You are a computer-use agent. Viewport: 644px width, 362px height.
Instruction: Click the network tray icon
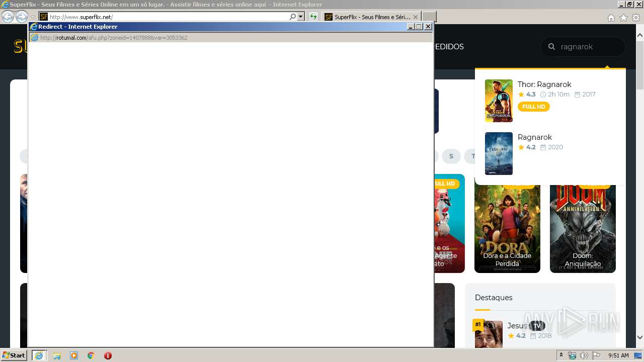[572, 355]
